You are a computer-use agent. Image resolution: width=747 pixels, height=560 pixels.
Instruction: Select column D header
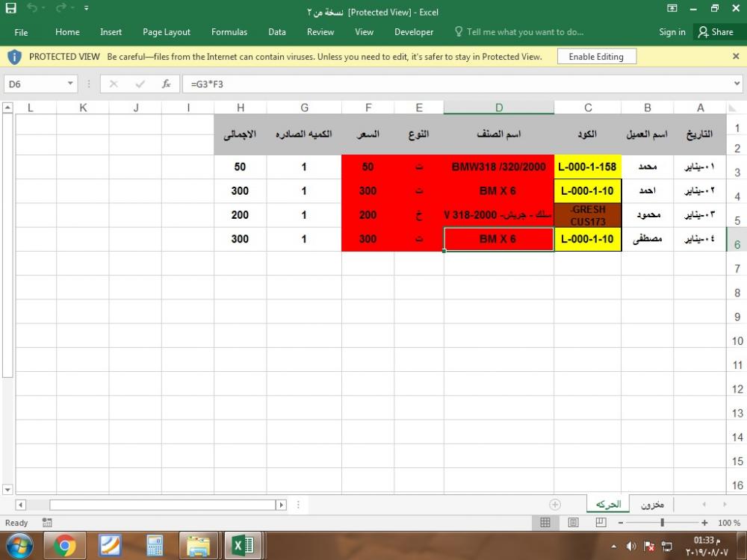tap(499, 108)
